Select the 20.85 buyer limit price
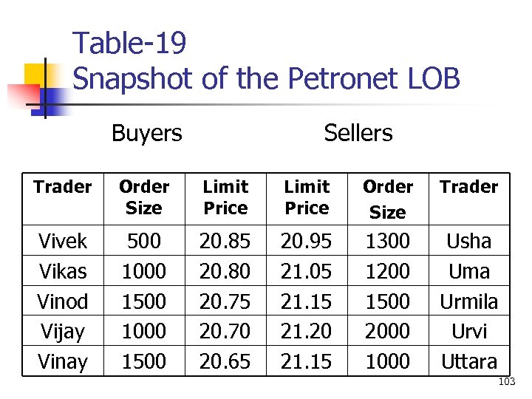This screenshot has height=399, width=532. tap(225, 242)
